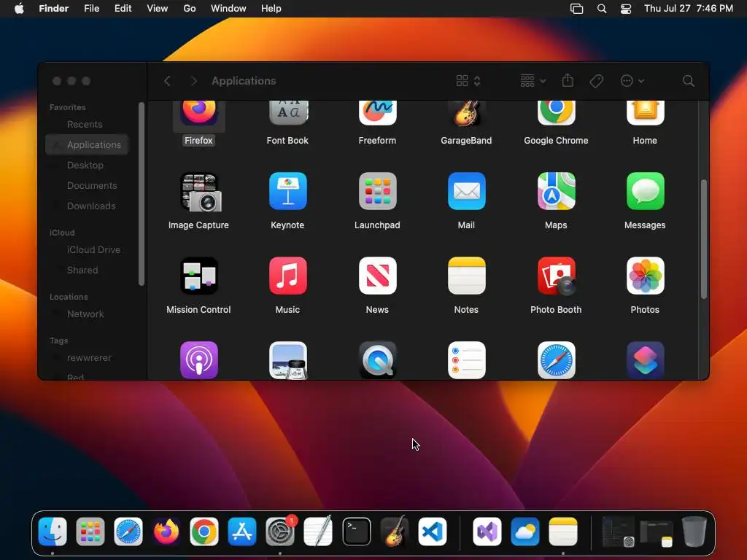Select the rewwrerer tag in sidebar
This screenshot has width=747, height=560.
click(x=88, y=357)
